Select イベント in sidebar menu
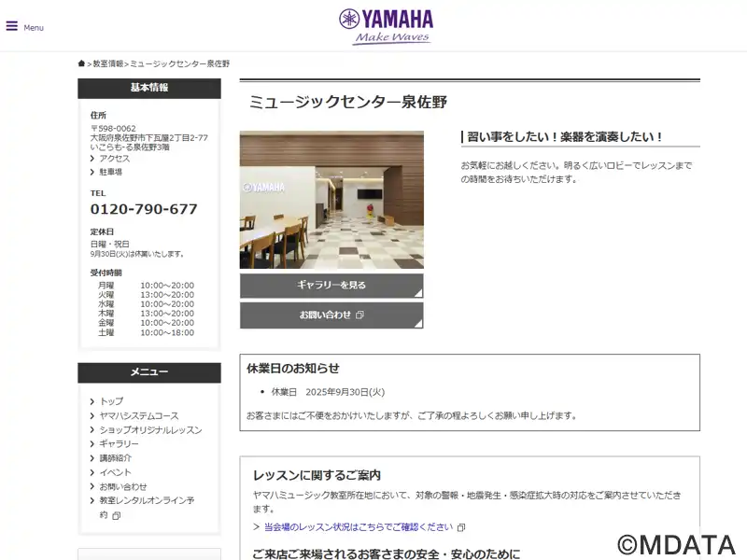 (115, 472)
